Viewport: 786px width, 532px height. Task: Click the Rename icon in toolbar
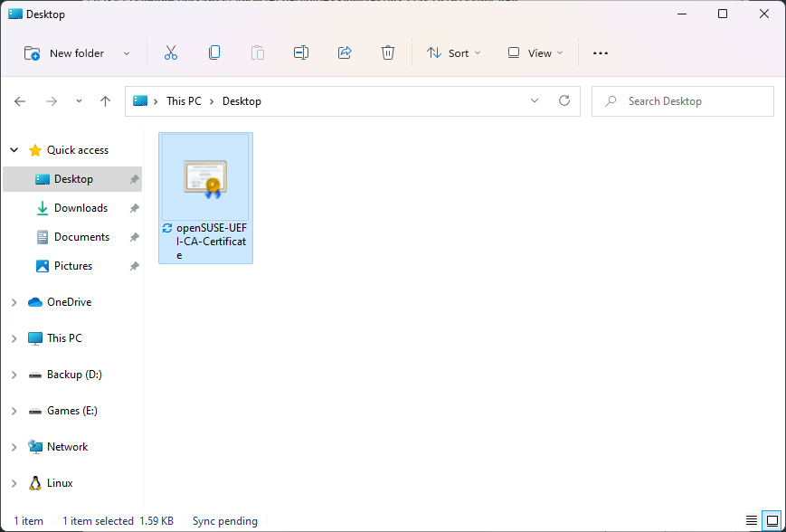[x=301, y=53]
